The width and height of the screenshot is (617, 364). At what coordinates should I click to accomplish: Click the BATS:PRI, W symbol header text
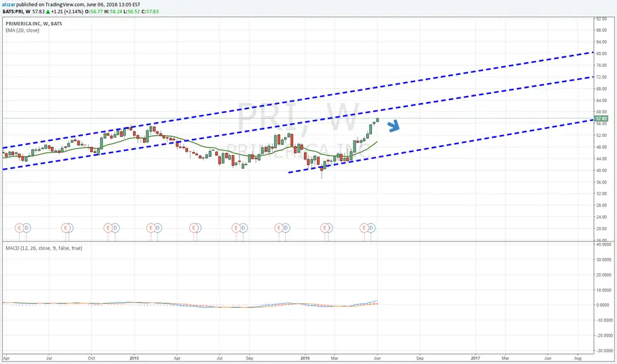[x=17, y=11]
